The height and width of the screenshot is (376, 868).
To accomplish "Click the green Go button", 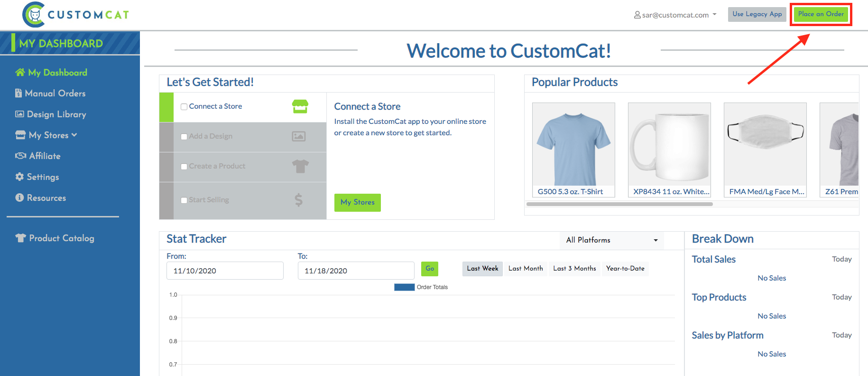I will 430,269.
